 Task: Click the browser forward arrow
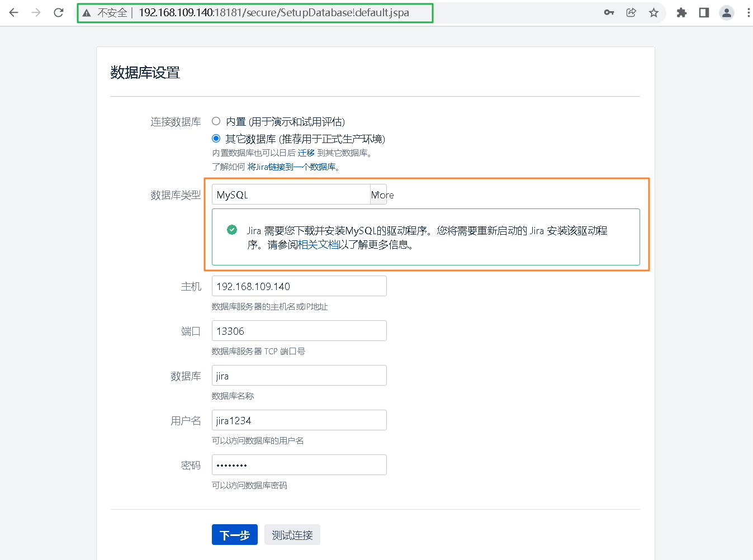(x=36, y=12)
